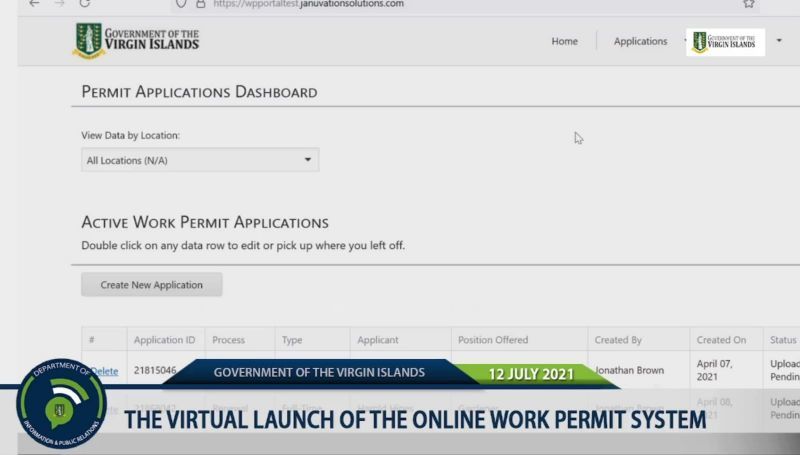The image size is (800, 455).
Task: Click the browser back arrow
Action: click(34, 3)
